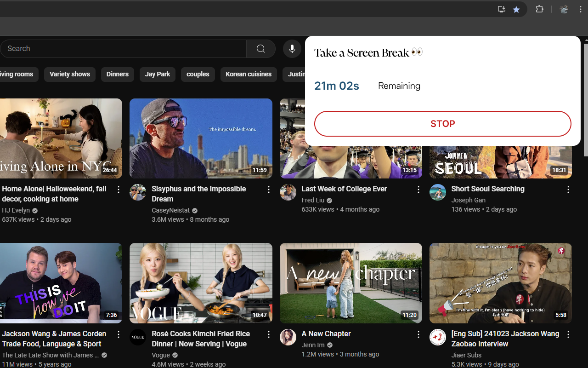Open more options for Short Seoul Searching

(568, 190)
